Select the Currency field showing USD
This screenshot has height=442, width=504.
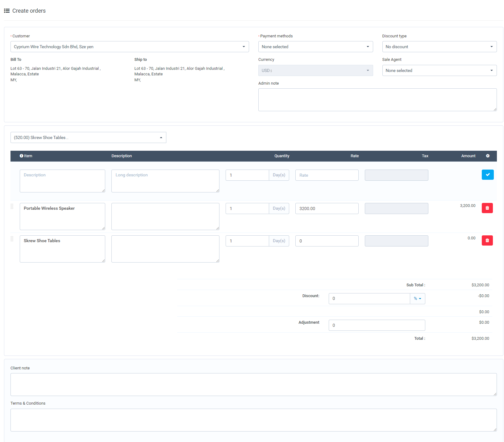315,70
